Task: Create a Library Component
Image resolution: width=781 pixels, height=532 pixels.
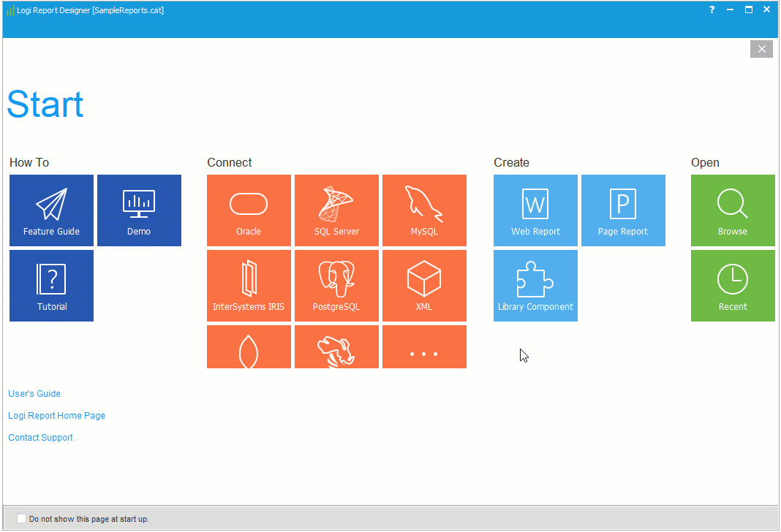Action: click(x=535, y=286)
